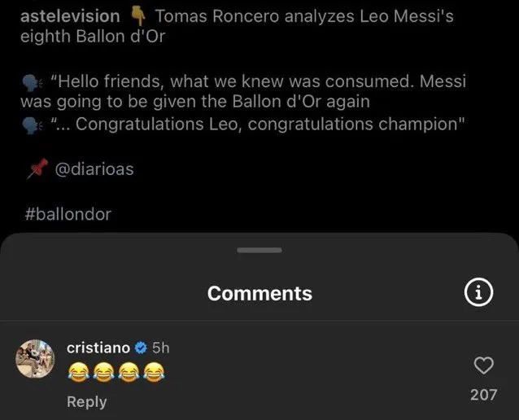
Task: Click the comments sheet drag handle
Action: 259,250
